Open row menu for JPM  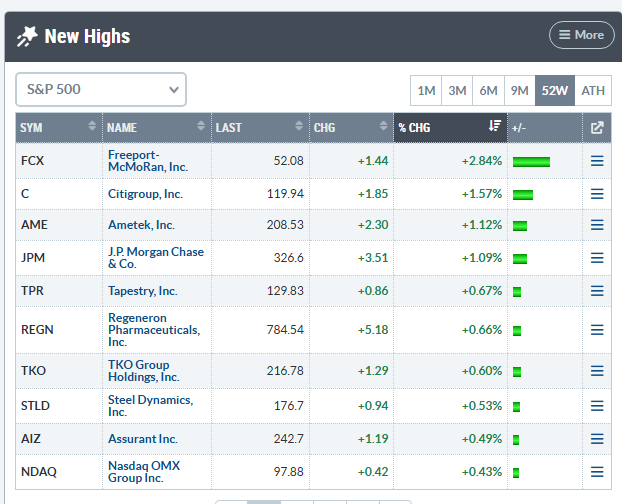(x=597, y=258)
